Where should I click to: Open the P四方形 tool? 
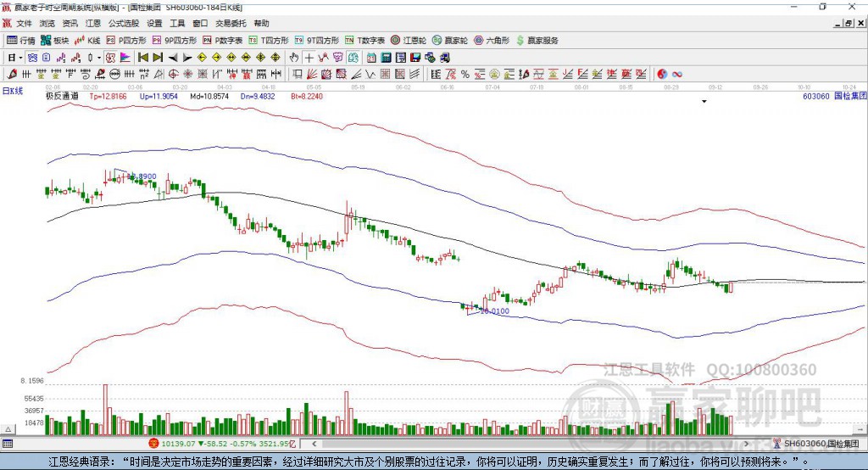126,41
